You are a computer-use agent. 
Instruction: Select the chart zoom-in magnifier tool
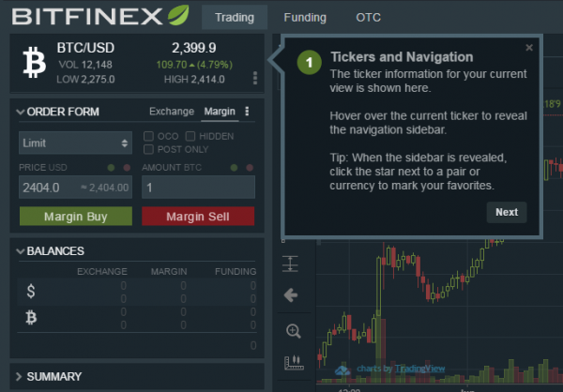tap(294, 331)
